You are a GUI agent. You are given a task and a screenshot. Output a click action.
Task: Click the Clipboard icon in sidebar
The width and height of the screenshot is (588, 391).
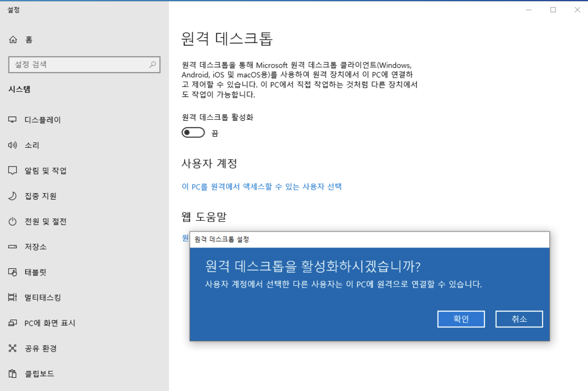pyautogui.click(x=13, y=374)
